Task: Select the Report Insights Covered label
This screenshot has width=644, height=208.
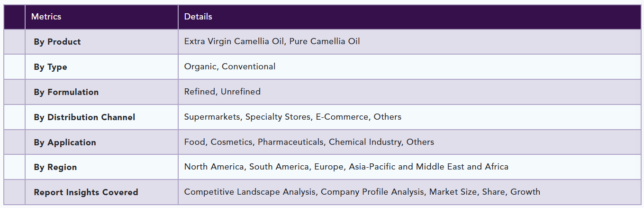Action: coord(86,192)
